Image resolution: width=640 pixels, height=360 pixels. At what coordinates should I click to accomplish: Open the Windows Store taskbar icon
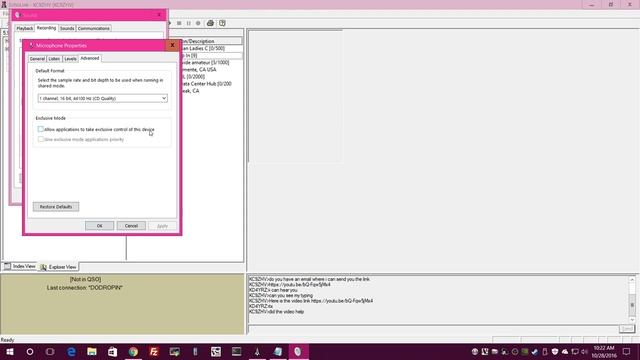point(112,351)
